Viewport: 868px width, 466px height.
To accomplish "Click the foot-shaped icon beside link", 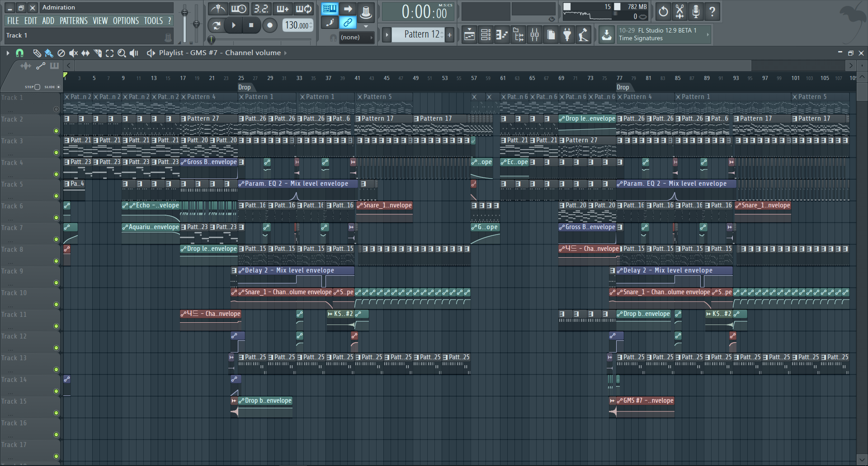I will click(x=330, y=22).
